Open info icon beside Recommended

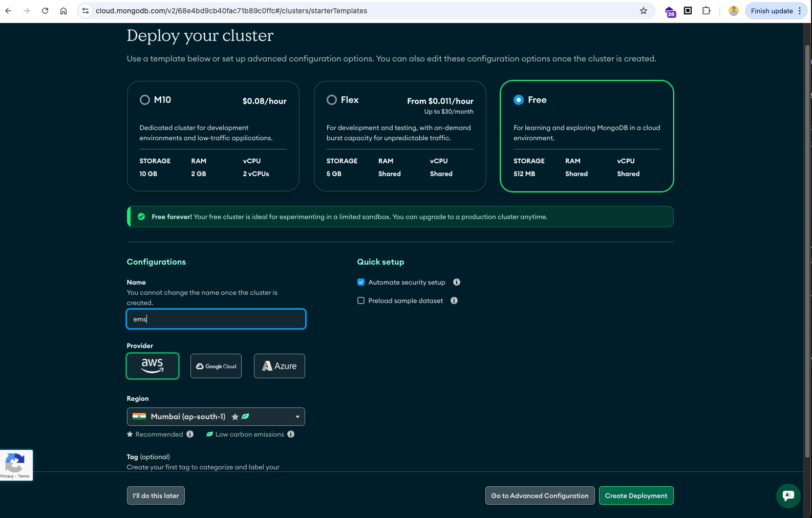pyautogui.click(x=190, y=434)
